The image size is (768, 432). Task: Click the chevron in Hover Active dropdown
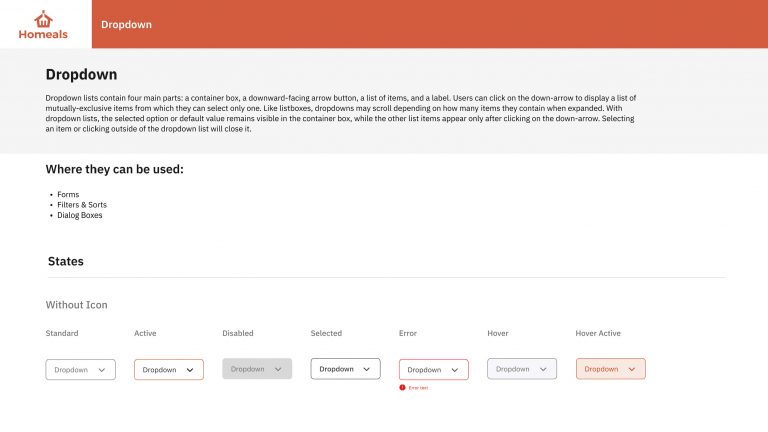pyautogui.click(x=632, y=369)
